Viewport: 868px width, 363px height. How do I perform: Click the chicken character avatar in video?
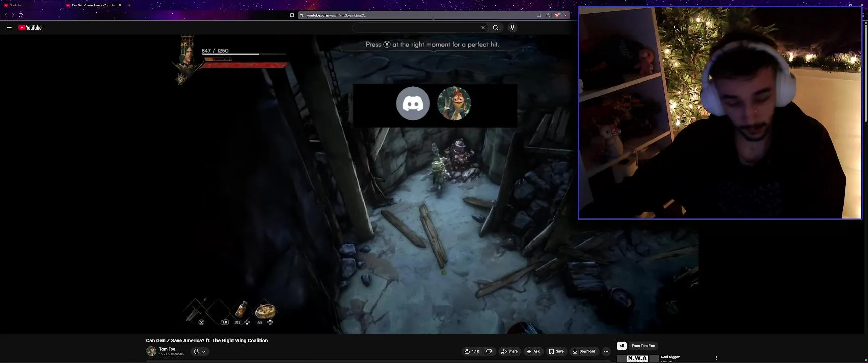454,104
